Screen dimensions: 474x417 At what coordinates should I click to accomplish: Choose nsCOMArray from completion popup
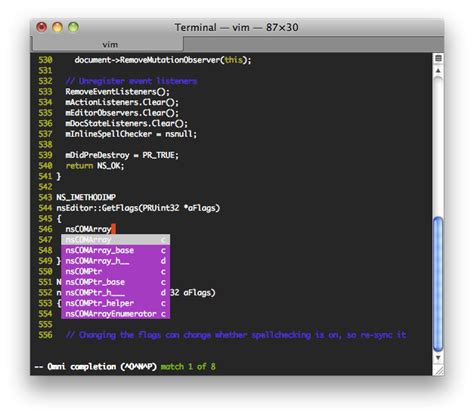click(115, 240)
